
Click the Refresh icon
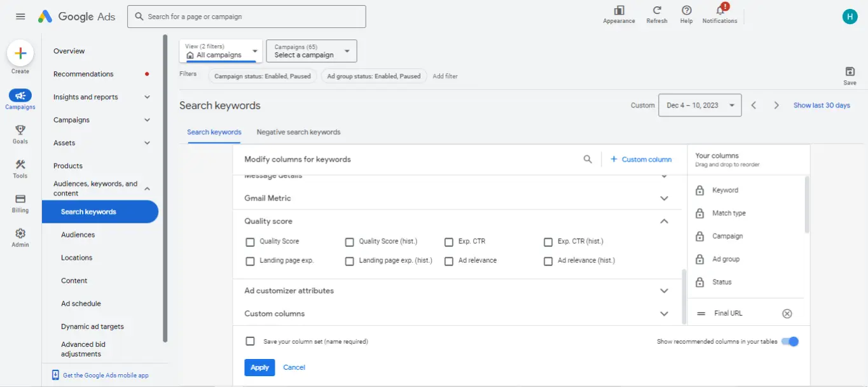click(657, 11)
